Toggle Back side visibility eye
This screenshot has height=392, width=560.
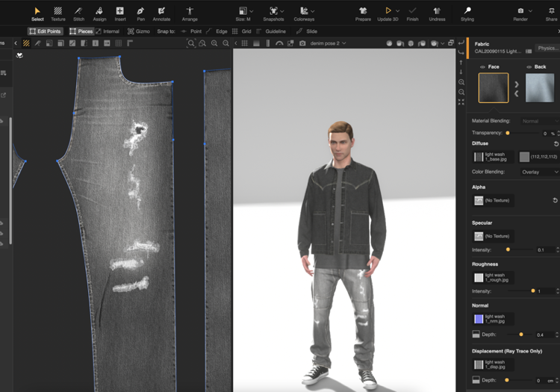pyautogui.click(x=529, y=66)
